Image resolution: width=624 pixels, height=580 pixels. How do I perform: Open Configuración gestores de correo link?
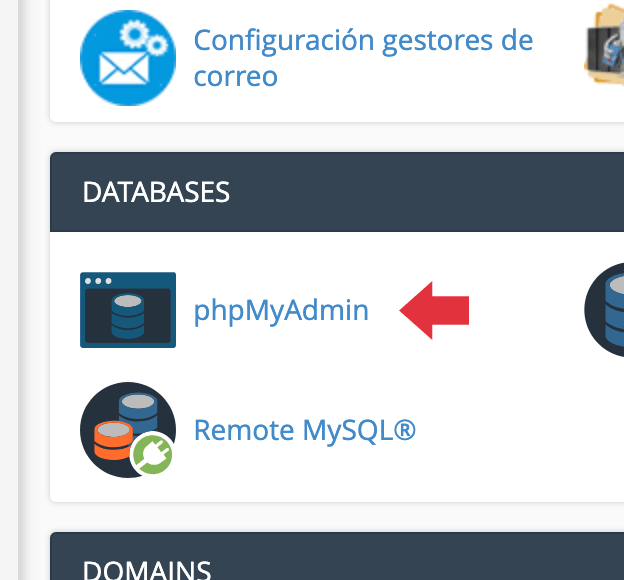coord(363,58)
